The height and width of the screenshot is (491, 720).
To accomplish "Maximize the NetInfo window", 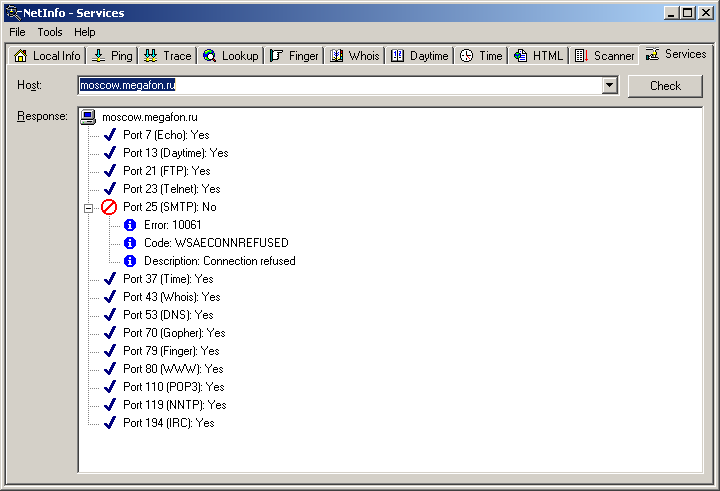I will tap(688, 13).
